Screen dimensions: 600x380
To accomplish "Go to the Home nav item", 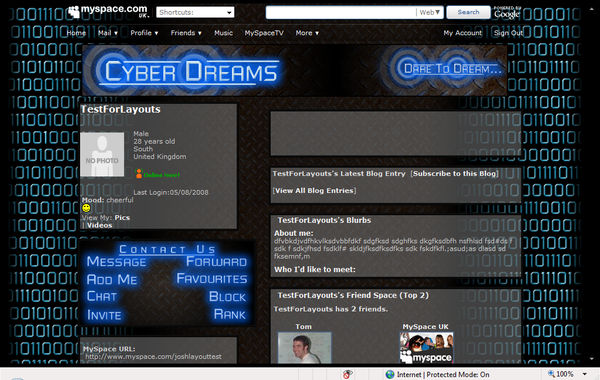I will tap(76, 33).
